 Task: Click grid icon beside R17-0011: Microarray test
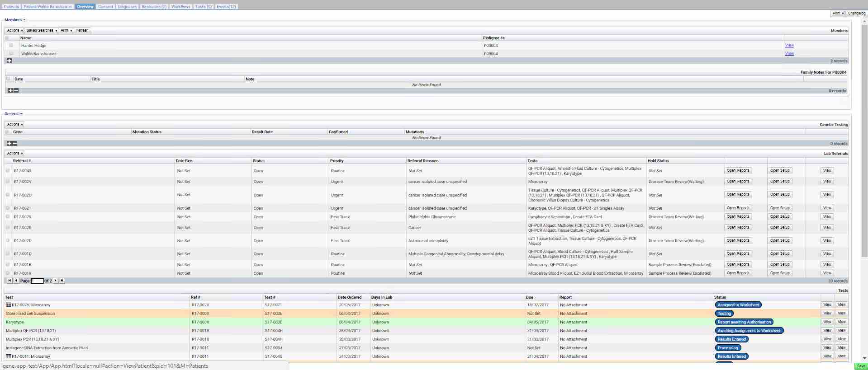[x=8, y=356]
